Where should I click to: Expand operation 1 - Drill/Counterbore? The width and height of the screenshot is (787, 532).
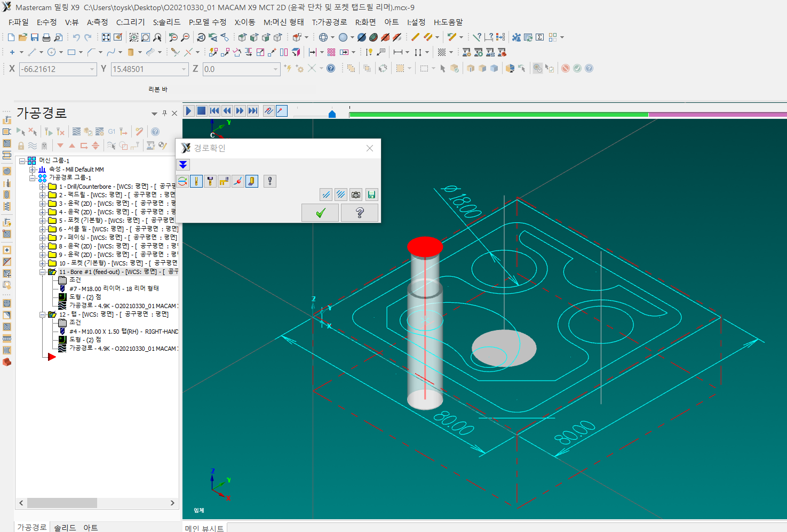click(42, 187)
